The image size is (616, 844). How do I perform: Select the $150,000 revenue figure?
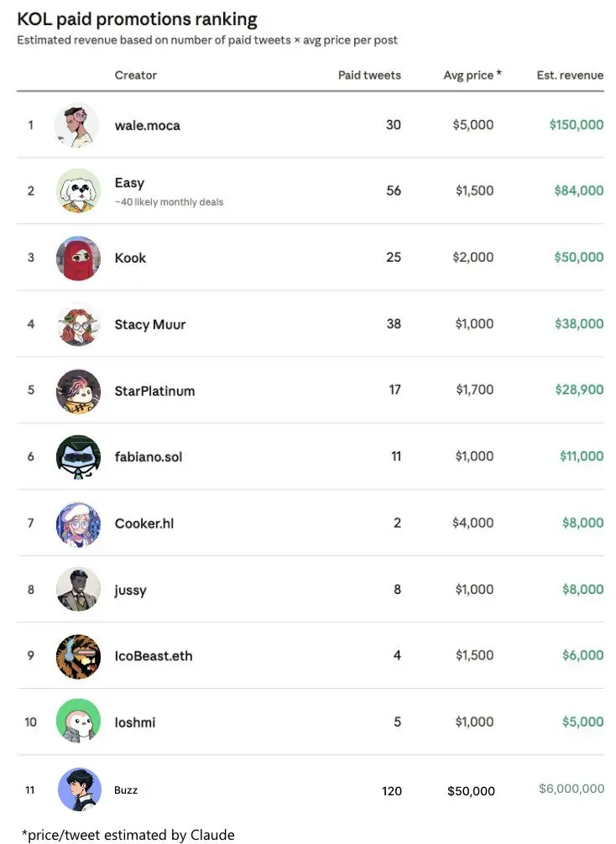pyautogui.click(x=577, y=124)
